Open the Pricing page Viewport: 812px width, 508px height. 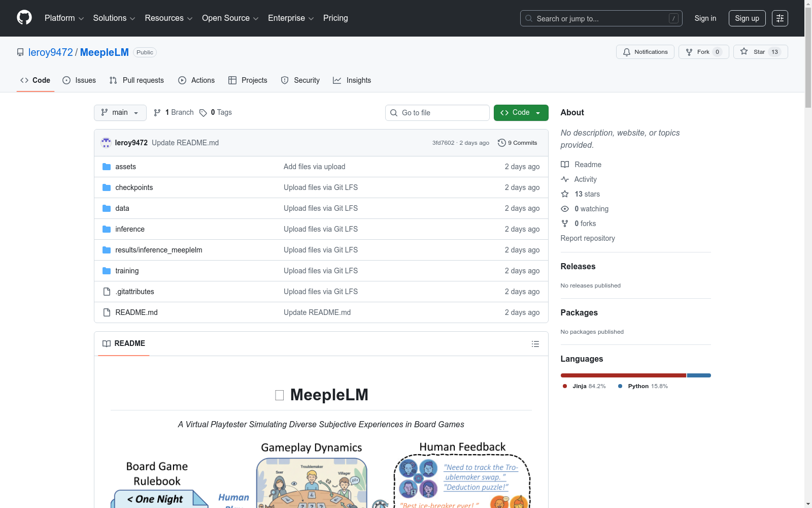tap(335, 18)
